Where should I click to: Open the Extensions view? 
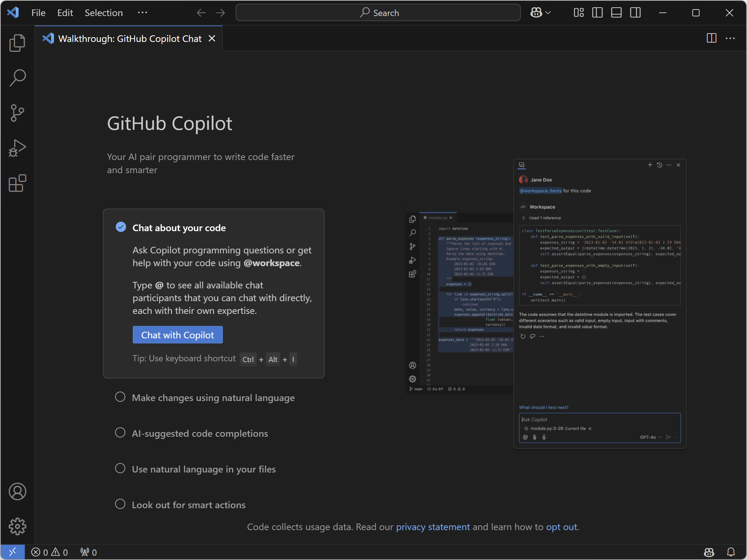pyautogui.click(x=17, y=183)
